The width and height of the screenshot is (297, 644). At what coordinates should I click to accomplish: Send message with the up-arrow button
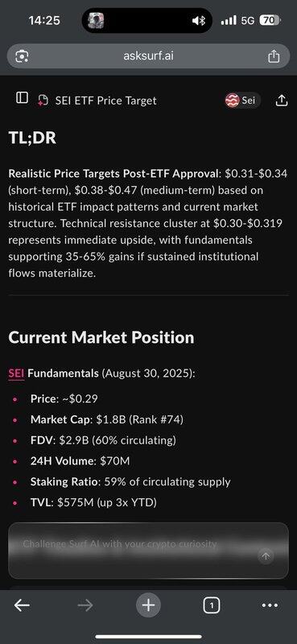(x=266, y=556)
